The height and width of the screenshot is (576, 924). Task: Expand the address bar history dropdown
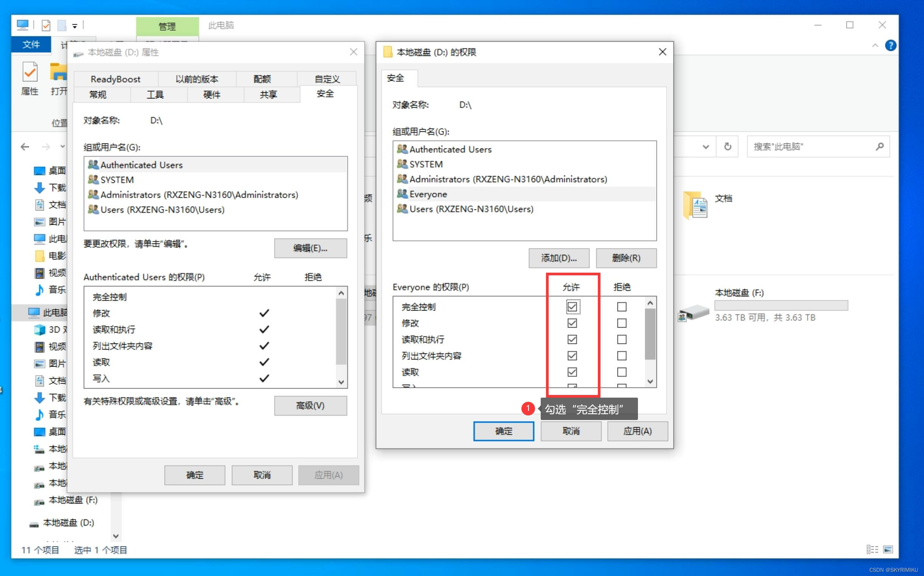pyautogui.click(x=706, y=147)
